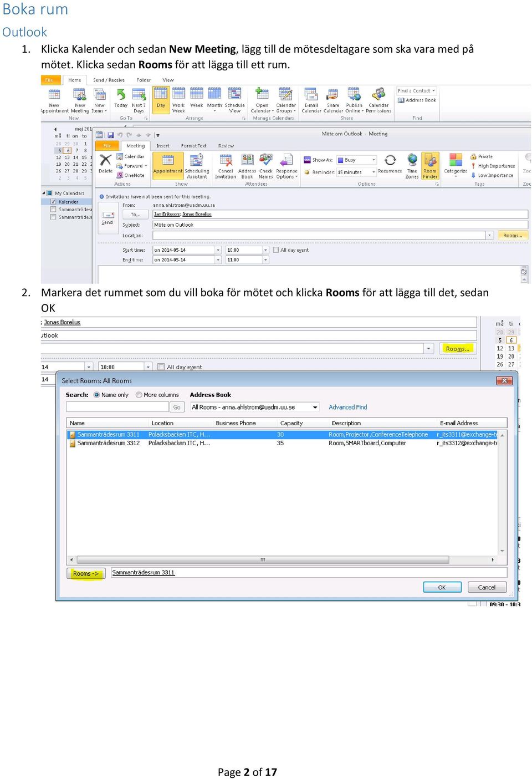This screenshot has width=532, height=779.
Task: Open the Categorize color menu
Action: pyautogui.click(x=456, y=165)
